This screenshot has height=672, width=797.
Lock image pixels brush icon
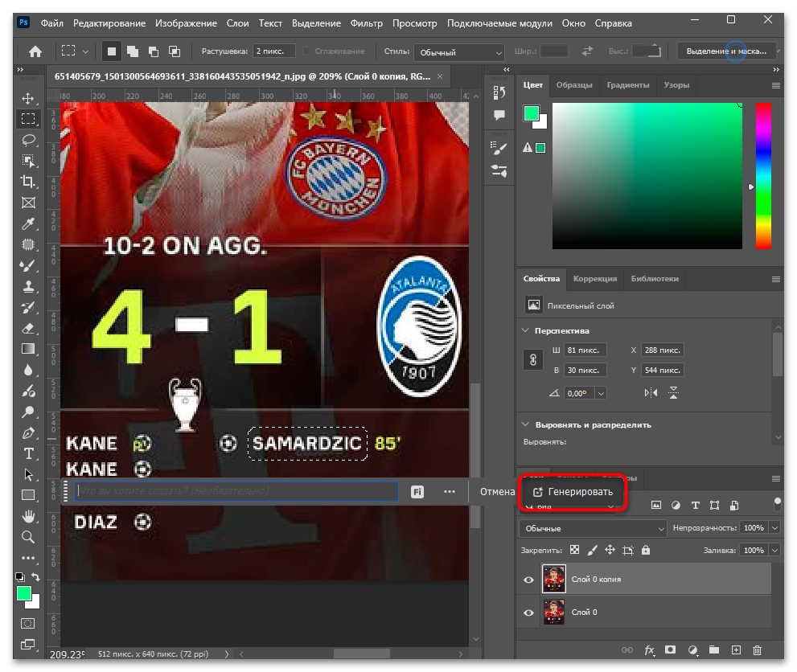tap(592, 550)
